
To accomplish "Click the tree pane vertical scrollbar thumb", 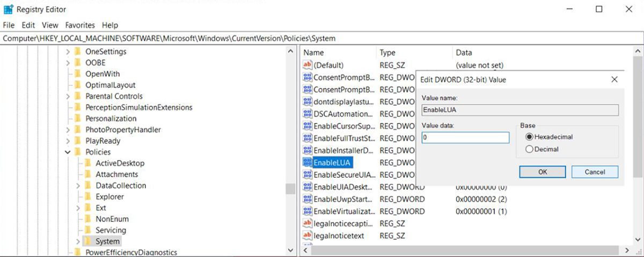I will [x=290, y=188].
